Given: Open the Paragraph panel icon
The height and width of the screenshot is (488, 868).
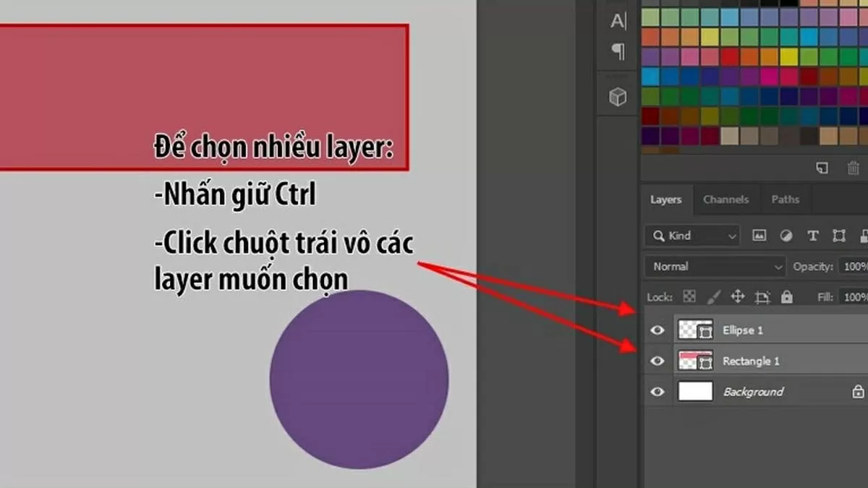Looking at the screenshot, I should (617, 51).
